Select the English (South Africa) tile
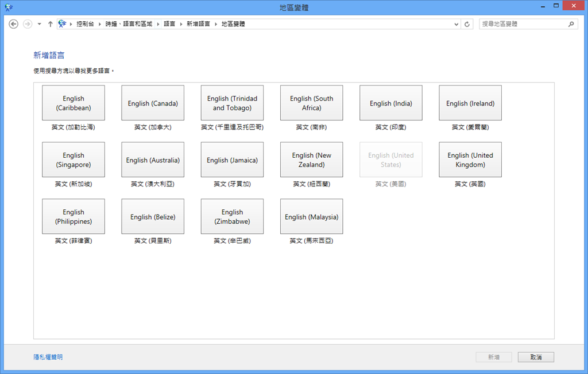Screen dimensions: 588x374 point(312,103)
